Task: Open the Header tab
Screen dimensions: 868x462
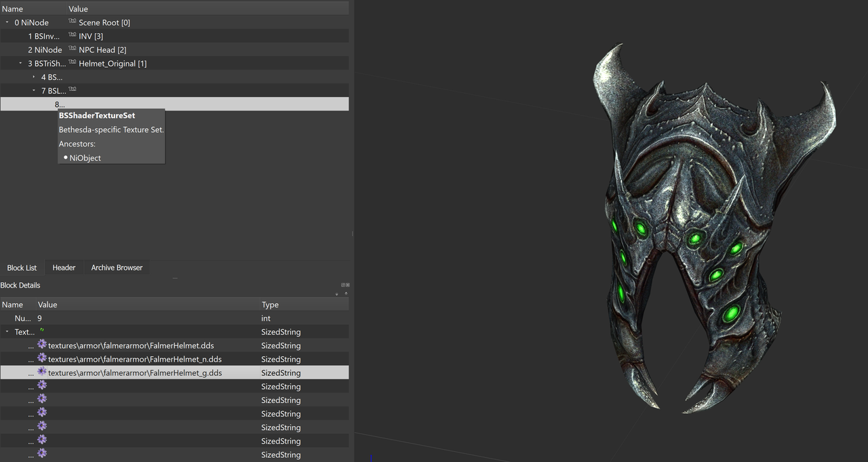Action: 64,268
